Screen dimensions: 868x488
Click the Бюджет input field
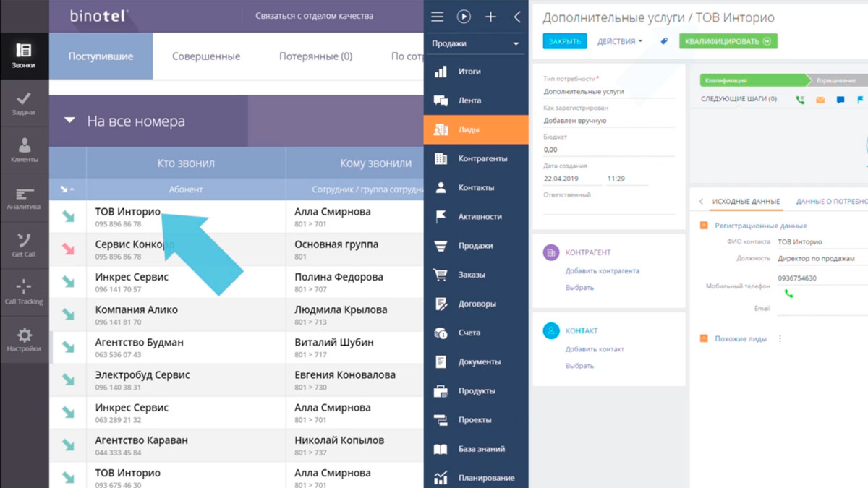(x=608, y=150)
